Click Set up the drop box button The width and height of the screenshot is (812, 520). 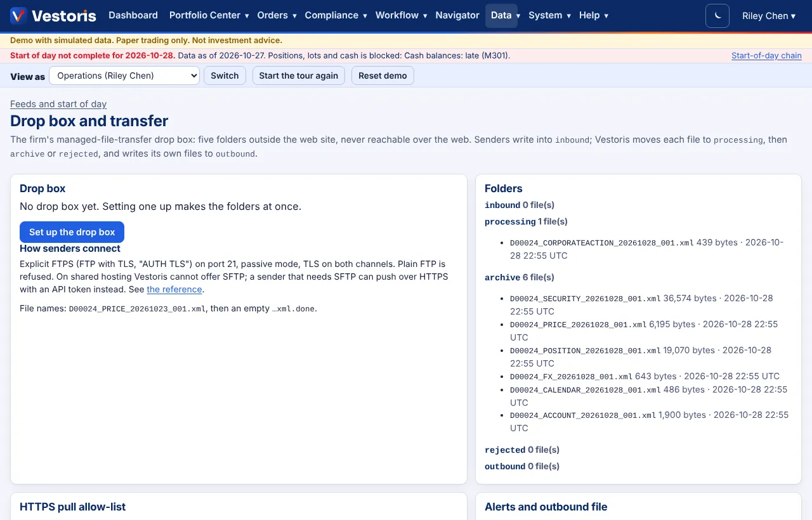tap(72, 232)
